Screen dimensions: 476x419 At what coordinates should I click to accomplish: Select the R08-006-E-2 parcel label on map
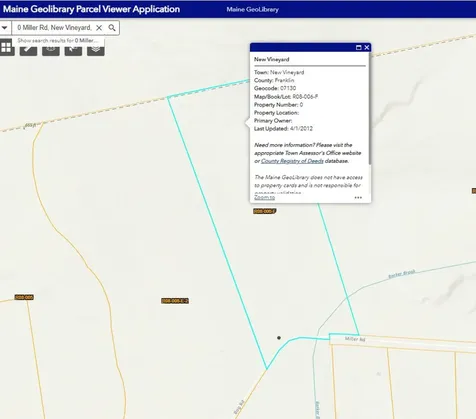pos(175,301)
